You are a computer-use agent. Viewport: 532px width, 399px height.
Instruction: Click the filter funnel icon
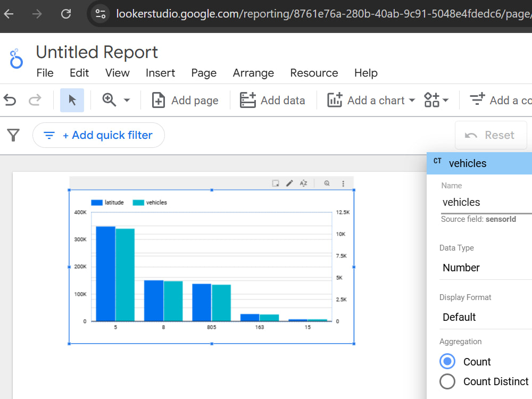(13, 135)
